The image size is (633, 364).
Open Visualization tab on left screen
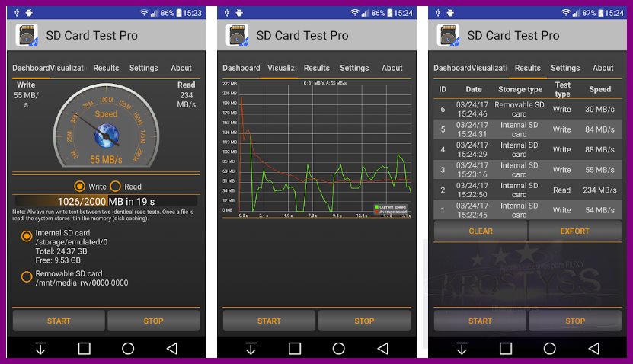pyautogui.click(x=68, y=68)
